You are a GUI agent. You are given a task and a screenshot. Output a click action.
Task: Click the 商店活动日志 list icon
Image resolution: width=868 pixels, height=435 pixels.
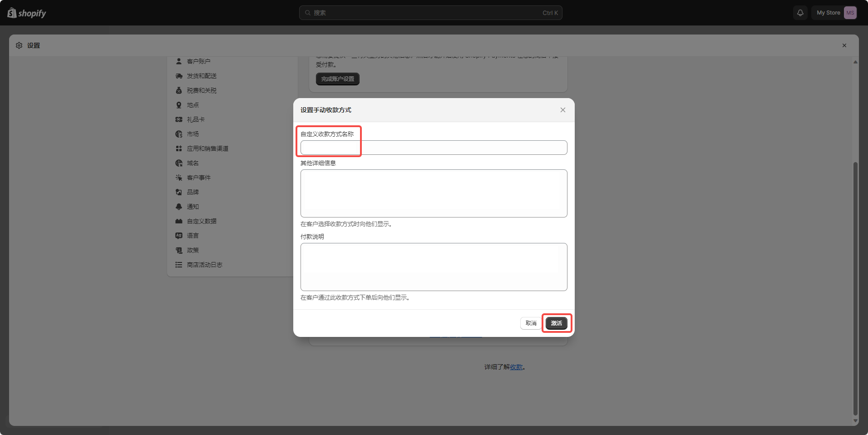click(x=179, y=265)
